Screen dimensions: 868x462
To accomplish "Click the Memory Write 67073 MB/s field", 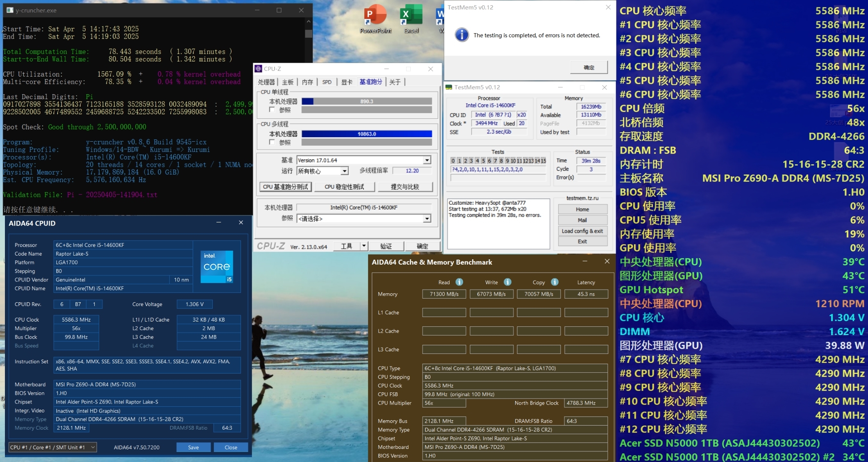I will 491,294.
